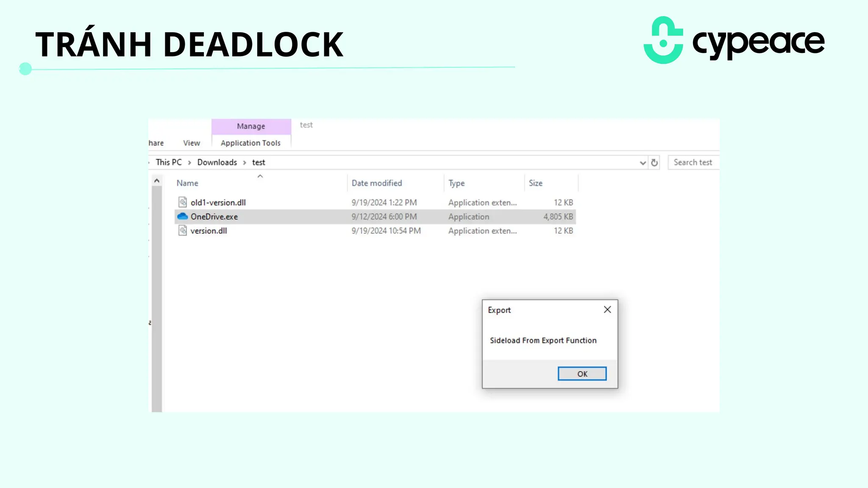Click the 9/19/2024 1:22 PM date cell
Viewport: 868px width, 488px height.
click(384, 202)
